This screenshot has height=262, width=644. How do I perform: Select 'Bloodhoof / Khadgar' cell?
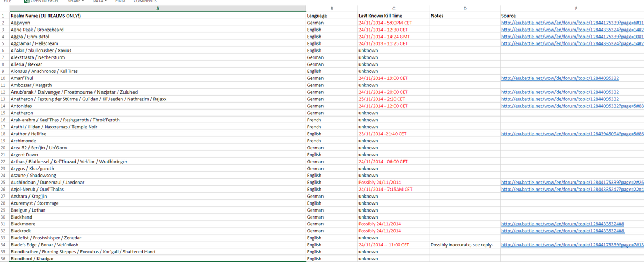pyautogui.click(x=157, y=259)
